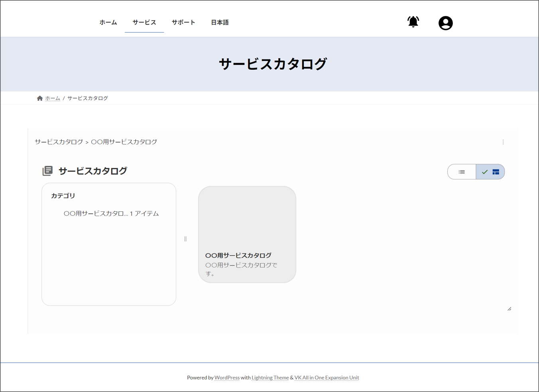Open the three-dot more options menu
The image size is (539, 392).
[503, 142]
